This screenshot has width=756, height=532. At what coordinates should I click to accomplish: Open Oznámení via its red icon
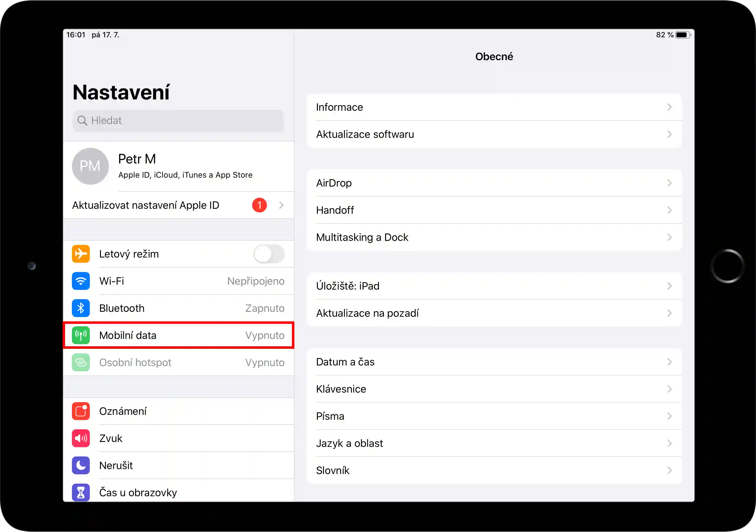81,411
